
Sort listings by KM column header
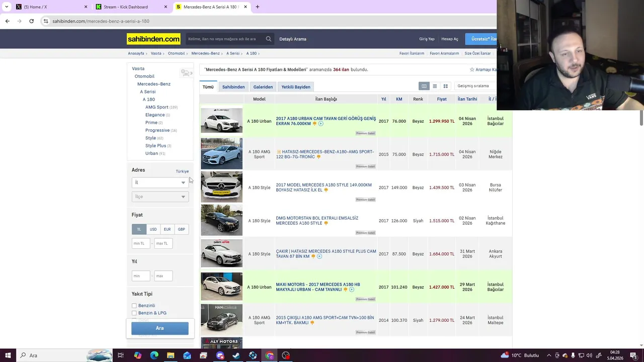pyautogui.click(x=399, y=99)
